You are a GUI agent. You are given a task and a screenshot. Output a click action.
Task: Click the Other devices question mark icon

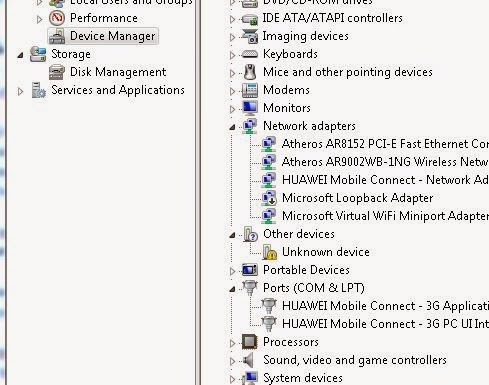(x=250, y=234)
